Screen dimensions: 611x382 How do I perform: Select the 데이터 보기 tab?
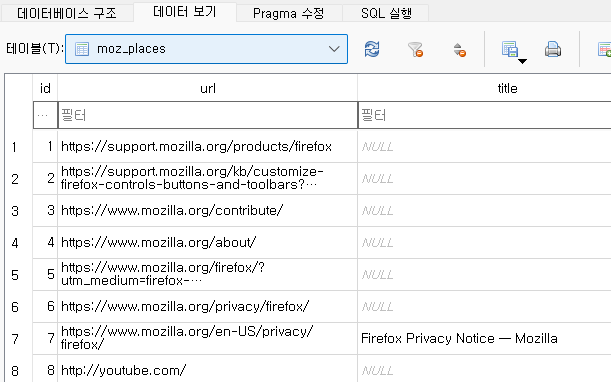click(x=185, y=12)
